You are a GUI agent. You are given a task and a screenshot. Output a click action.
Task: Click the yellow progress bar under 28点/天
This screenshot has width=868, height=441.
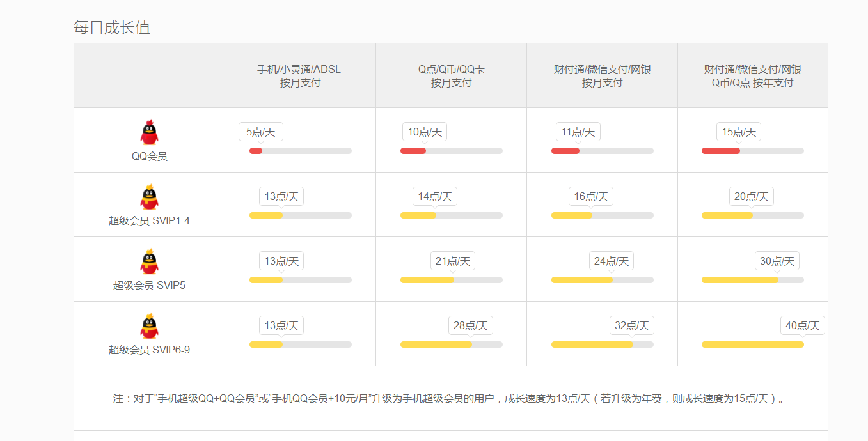click(x=436, y=344)
